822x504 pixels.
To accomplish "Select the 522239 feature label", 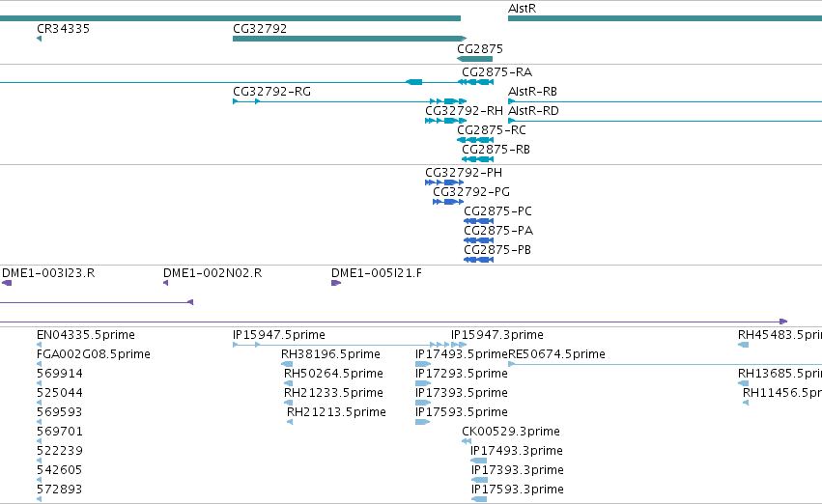I will (59, 451).
